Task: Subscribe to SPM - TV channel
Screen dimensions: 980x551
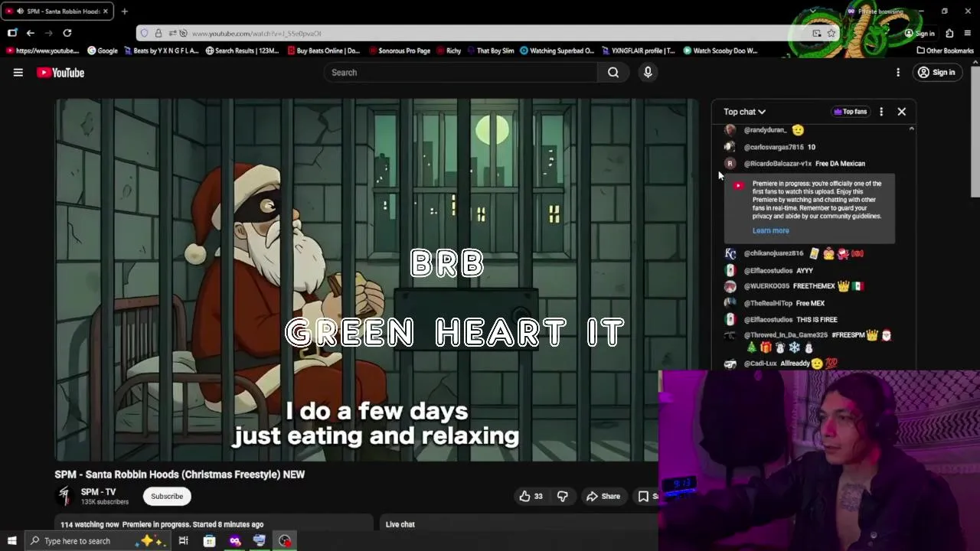Action: 167,496
